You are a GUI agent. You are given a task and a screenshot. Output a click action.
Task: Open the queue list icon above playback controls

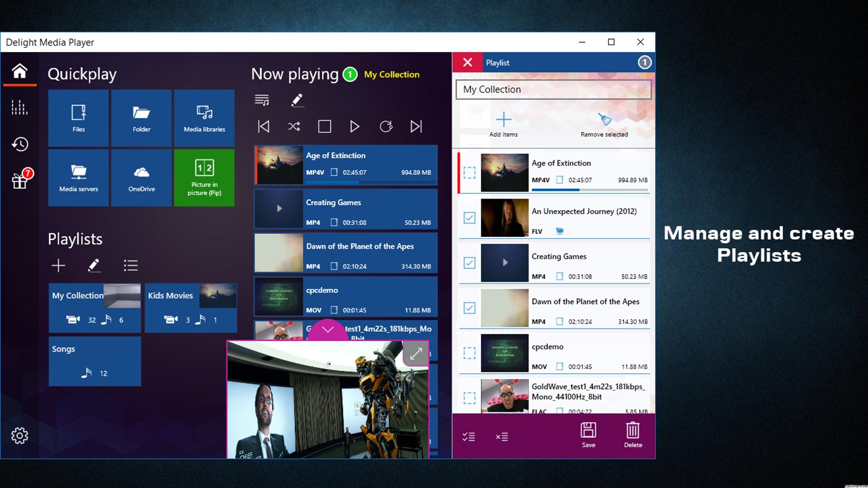point(262,99)
